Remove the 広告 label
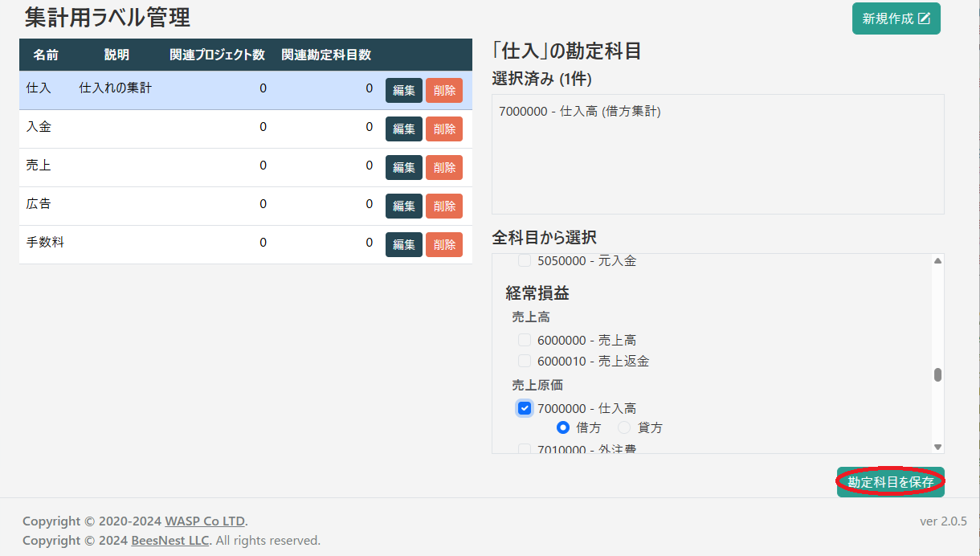 point(444,206)
